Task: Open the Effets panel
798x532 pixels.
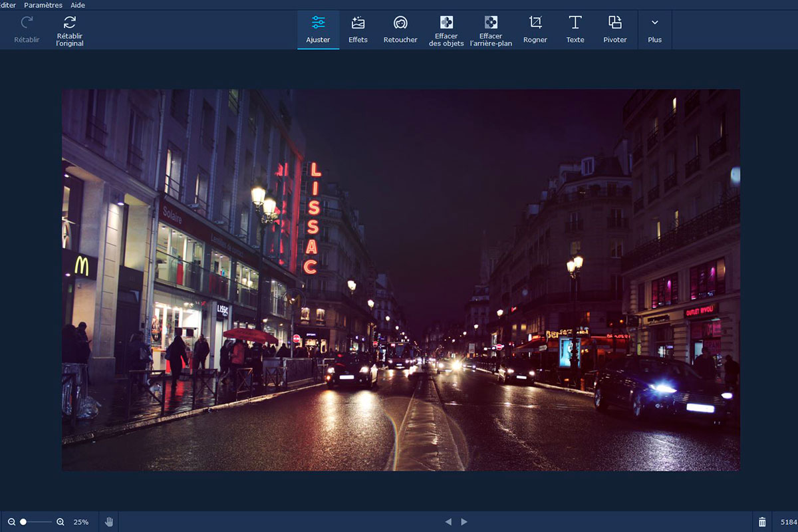Action: [358, 30]
